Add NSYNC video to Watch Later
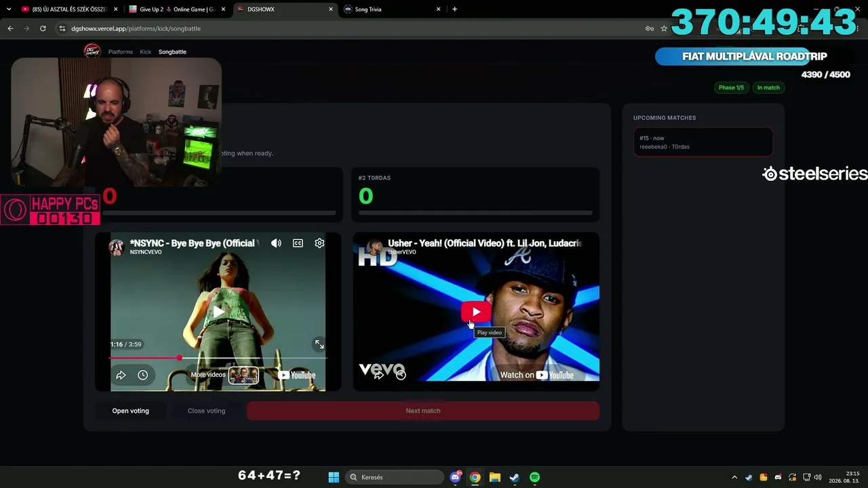The height and width of the screenshot is (488, 868). click(x=142, y=375)
